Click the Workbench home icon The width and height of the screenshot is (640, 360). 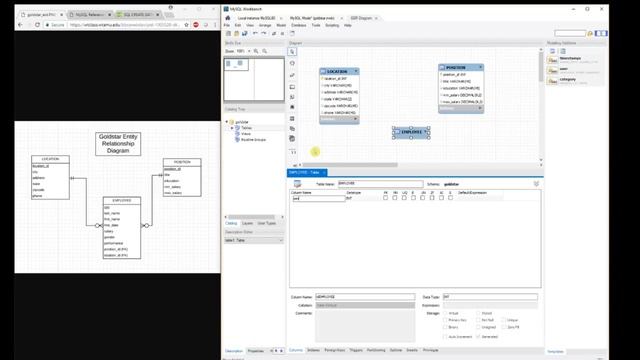228,18
